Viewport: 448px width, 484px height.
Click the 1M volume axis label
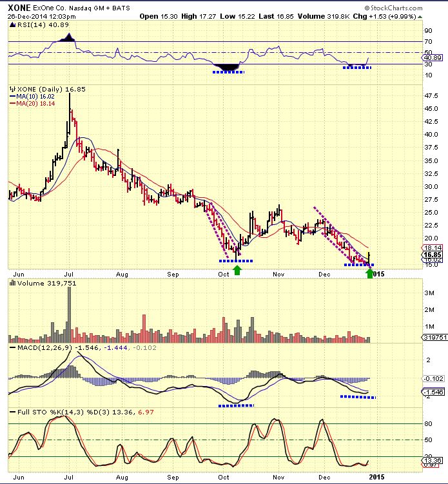tap(429, 327)
